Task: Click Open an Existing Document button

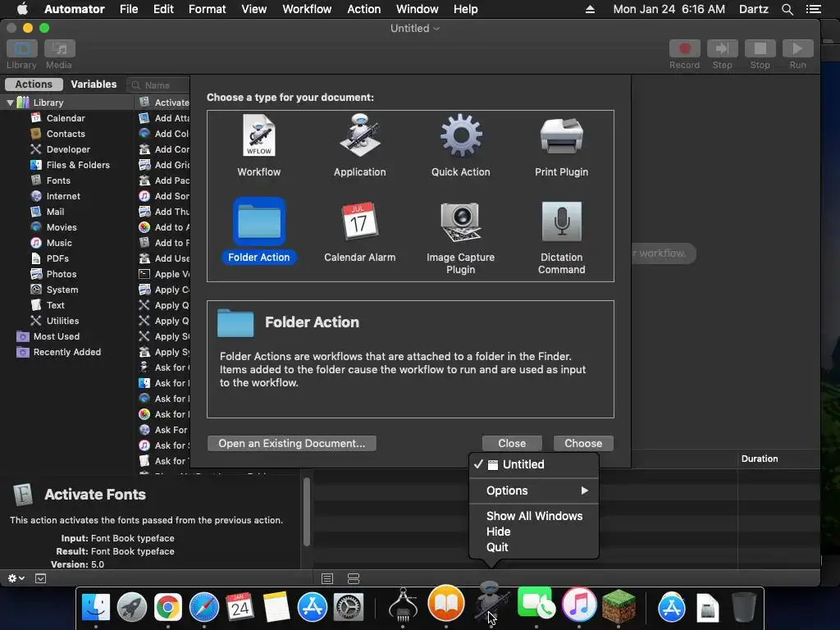Action: (x=292, y=444)
